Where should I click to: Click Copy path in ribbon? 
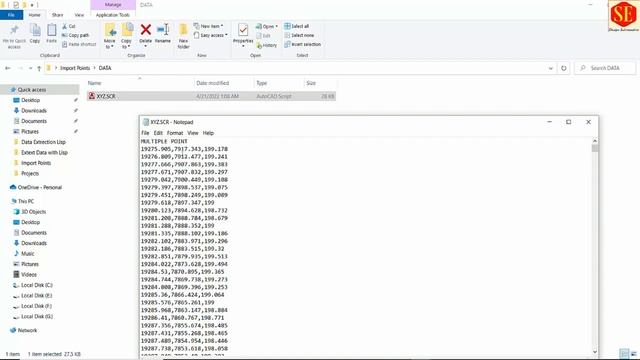(x=76, y=35)
